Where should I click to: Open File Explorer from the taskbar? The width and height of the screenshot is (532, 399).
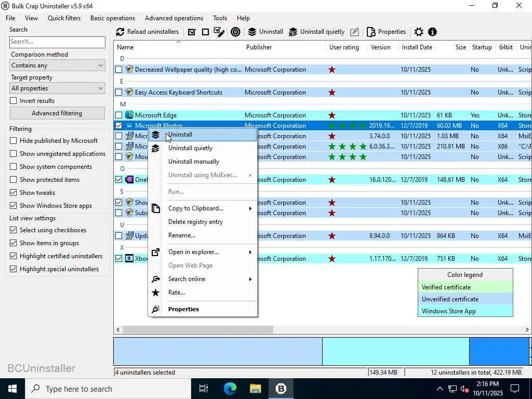(x=256, y=389)
